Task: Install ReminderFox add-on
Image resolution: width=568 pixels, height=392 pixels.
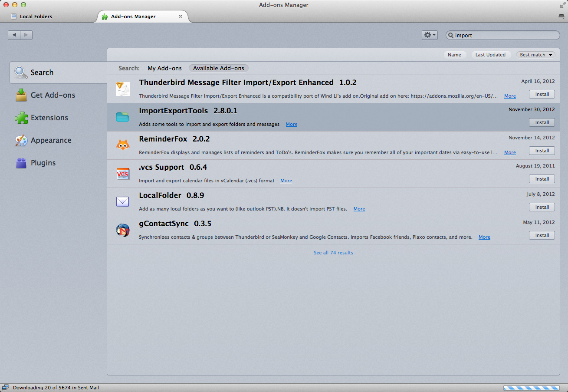Action: (542, 151)
